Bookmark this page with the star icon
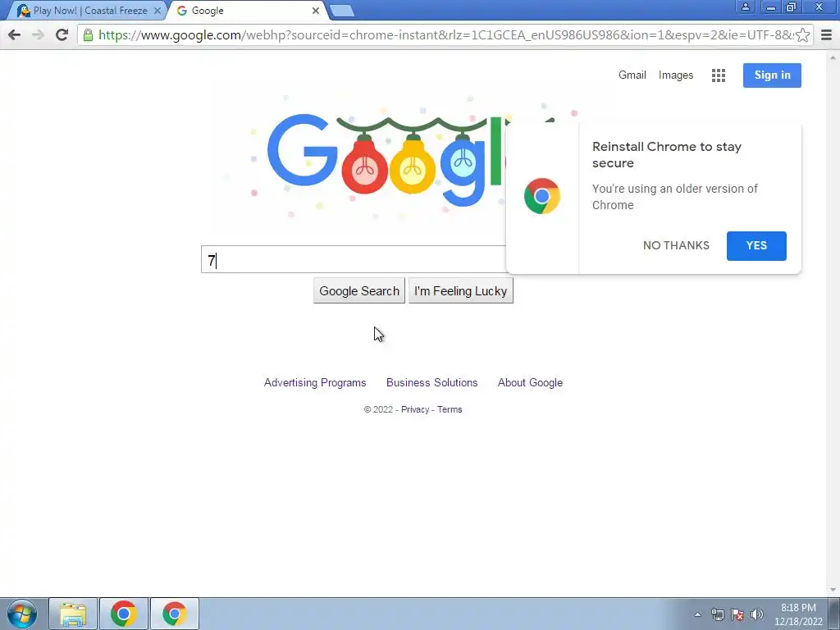Screen dimensions: 840x630 [x=802, y=35]
